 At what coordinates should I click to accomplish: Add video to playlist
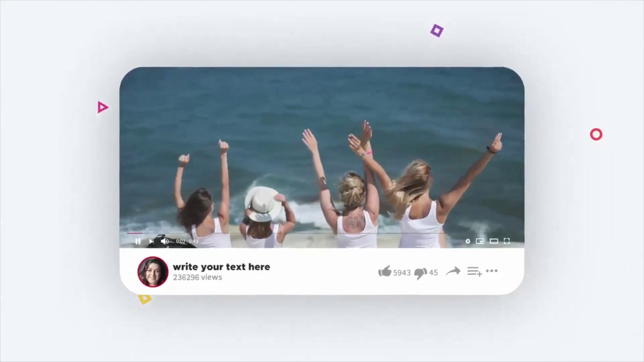tap(474, 271)
